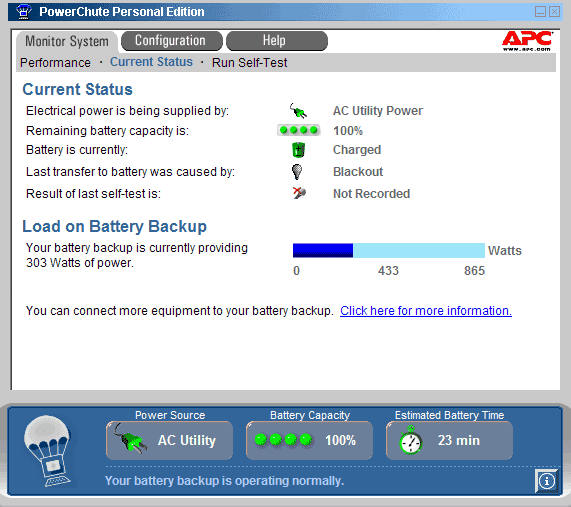
Task: Open the Configuration tab
Action: [x=172, y=41]
